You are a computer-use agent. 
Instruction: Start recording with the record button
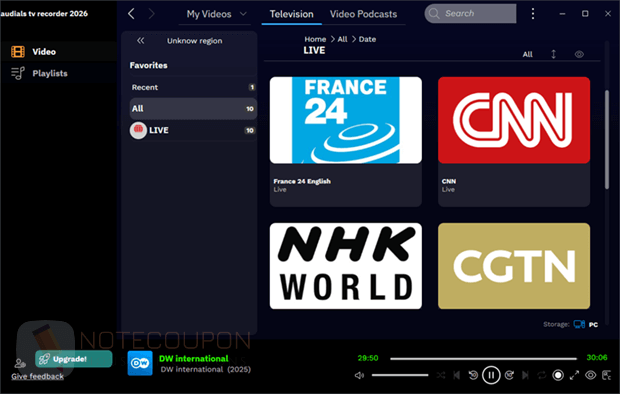[x=558, y=375]
